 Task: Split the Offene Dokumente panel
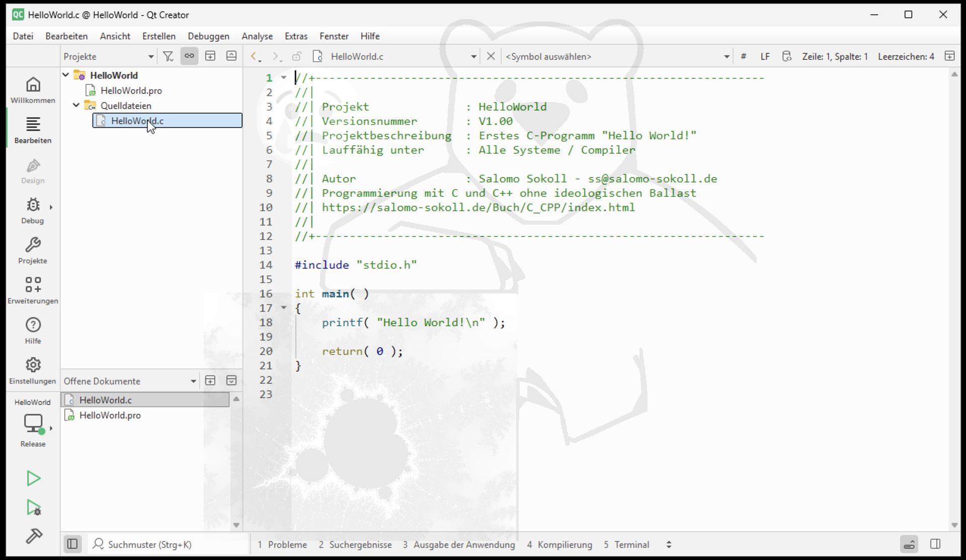pyautogui.click(x=210, y=381)
